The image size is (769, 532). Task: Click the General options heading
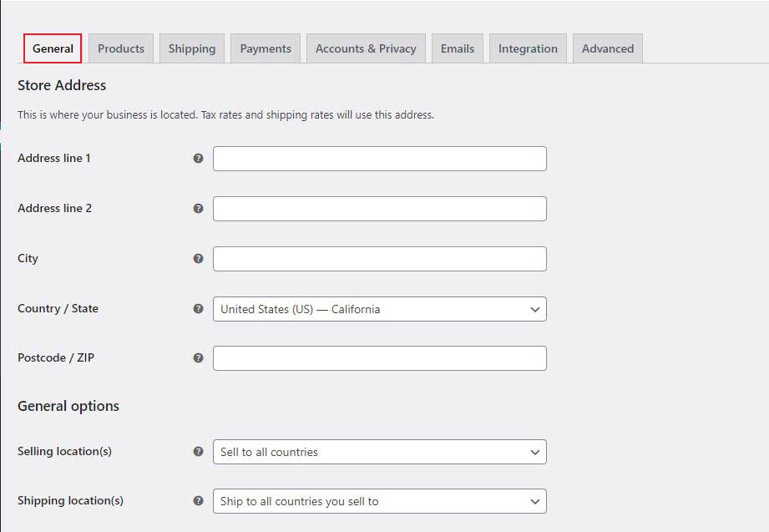tap(68, 406)
